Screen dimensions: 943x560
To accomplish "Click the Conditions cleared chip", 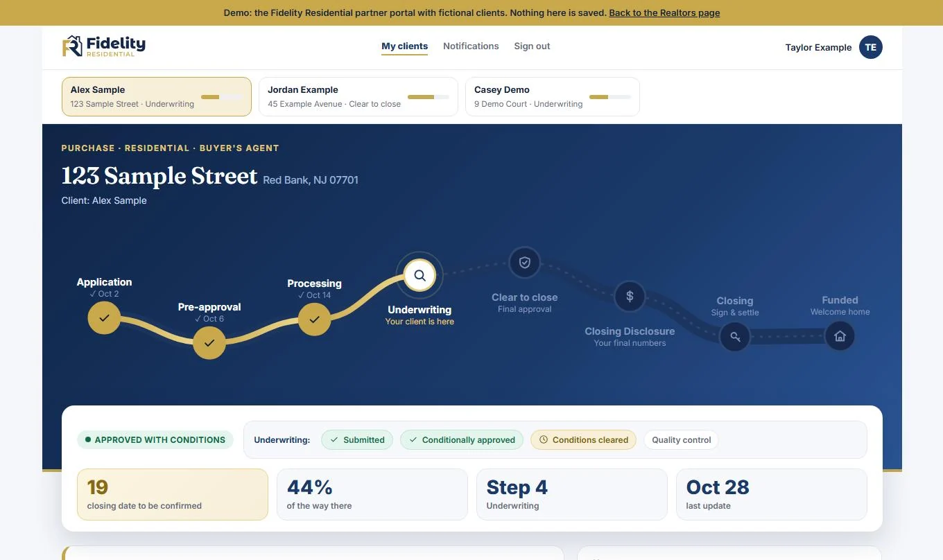I will pyautogui.click(x=583, y=439).
